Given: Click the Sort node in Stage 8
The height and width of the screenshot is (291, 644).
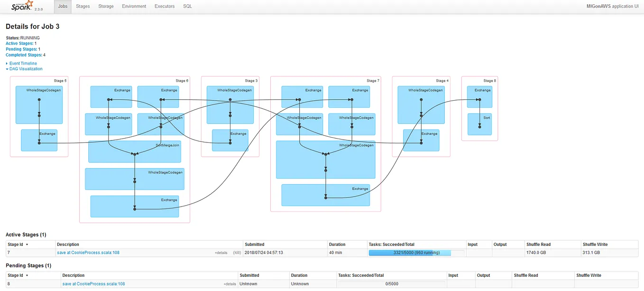Looking at the screenshot, I should (x=480, y=124).
